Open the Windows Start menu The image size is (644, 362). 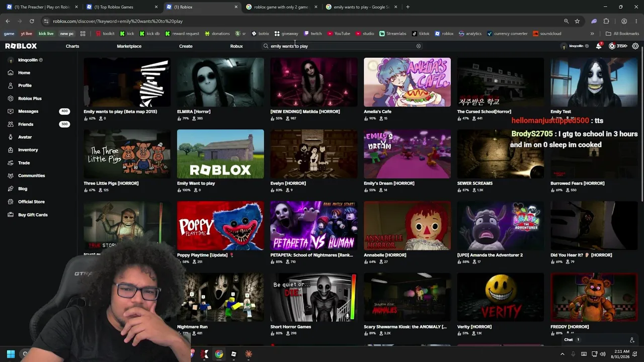pyautogui.click(x=11, y=354)
